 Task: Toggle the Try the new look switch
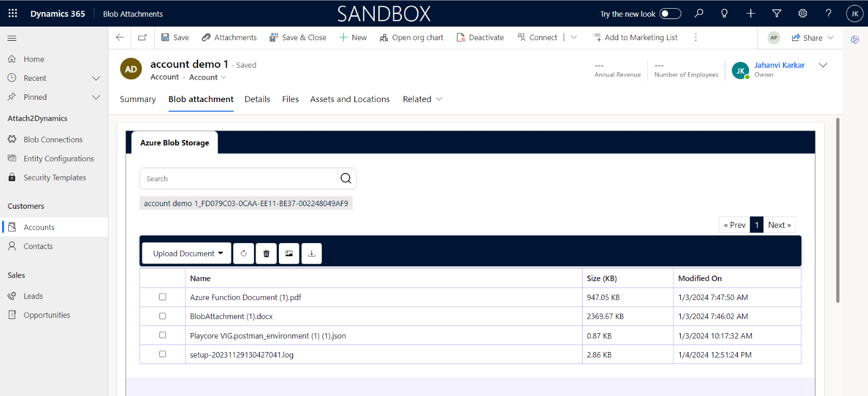point(670,14)
